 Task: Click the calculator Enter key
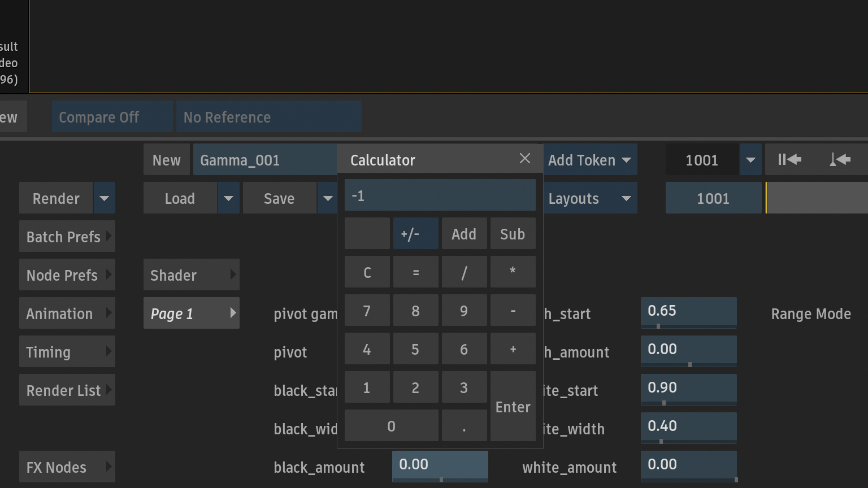click(513, 406)
